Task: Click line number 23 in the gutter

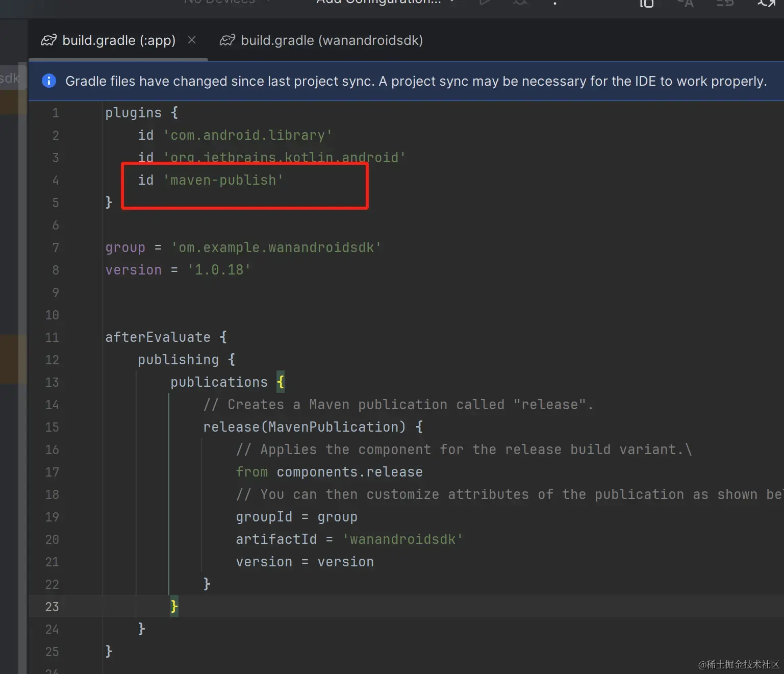Action: click(x=52, y=607)
